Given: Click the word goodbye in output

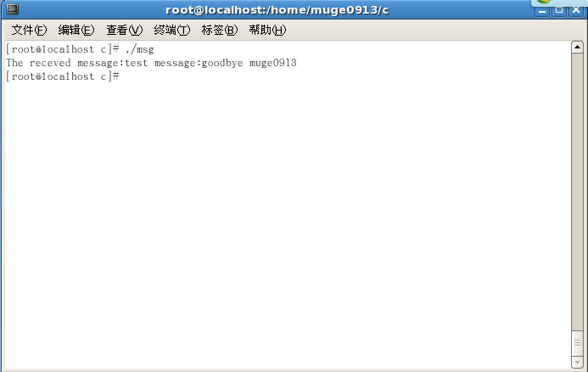Looking at the screenshot, I should [222, 63].
